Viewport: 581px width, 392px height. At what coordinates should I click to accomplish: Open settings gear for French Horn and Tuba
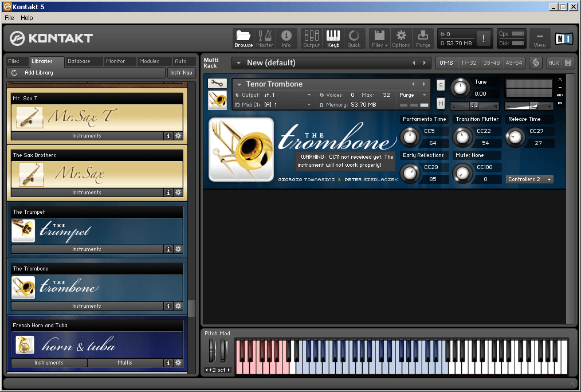point(178,362)
